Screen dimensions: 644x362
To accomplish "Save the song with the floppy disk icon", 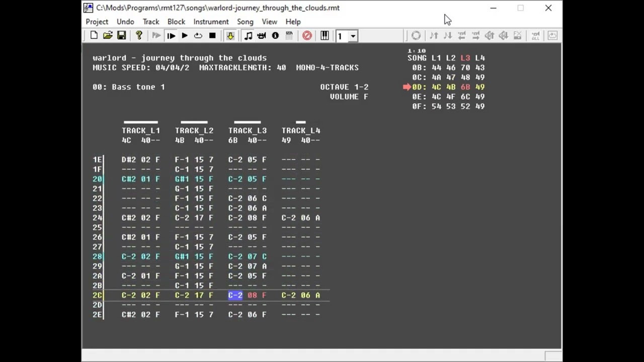I will point(121,36).
